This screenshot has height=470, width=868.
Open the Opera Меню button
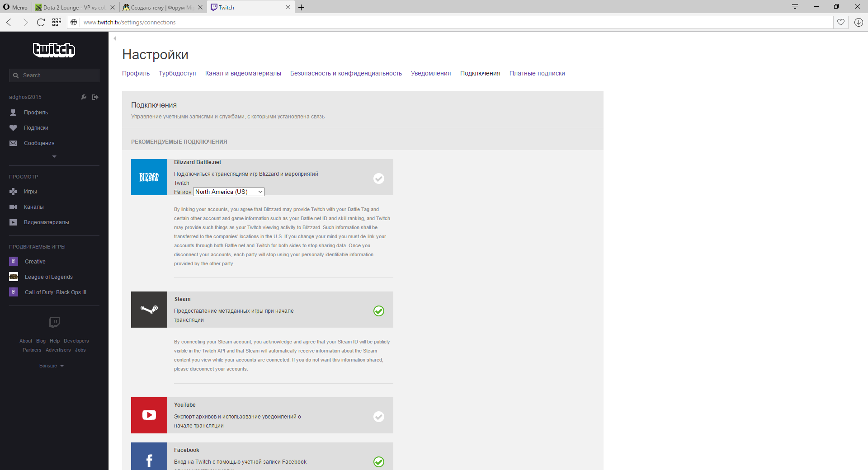[x=15, y=7]
